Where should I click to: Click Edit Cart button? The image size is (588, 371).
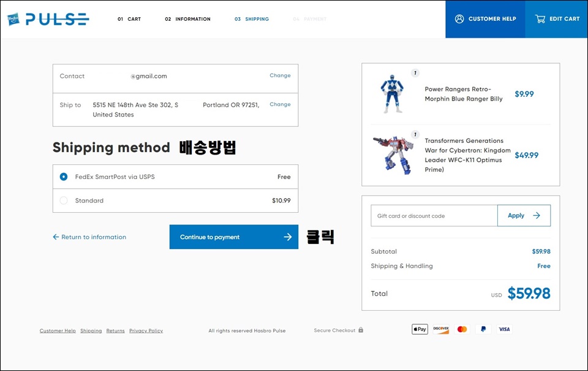[x=557, y=19]
